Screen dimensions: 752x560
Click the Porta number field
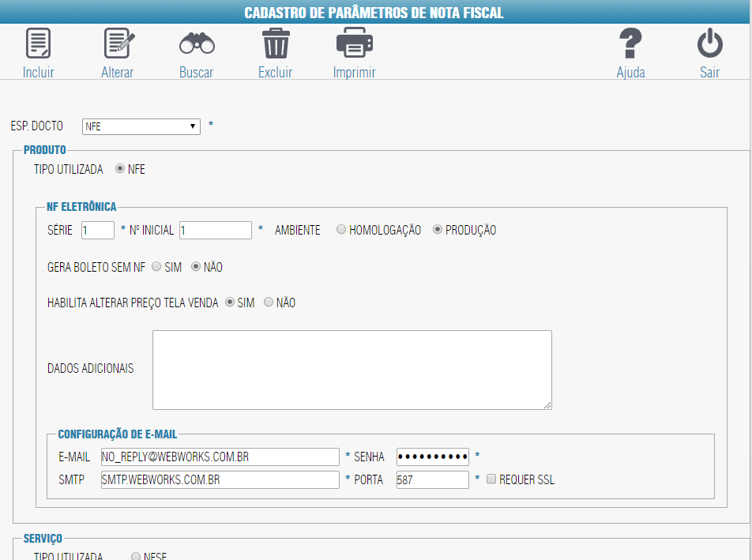[x=433, y=480]
